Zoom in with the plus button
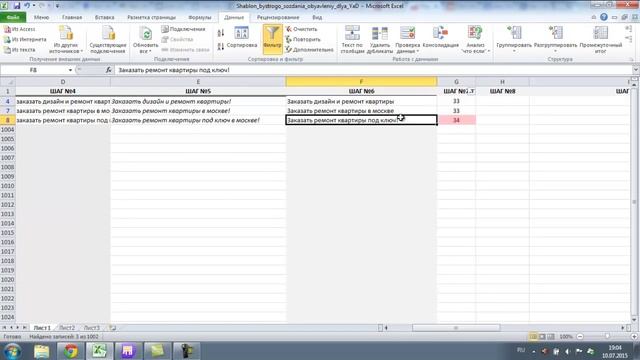640x360 pixels. tap(634, 337)
